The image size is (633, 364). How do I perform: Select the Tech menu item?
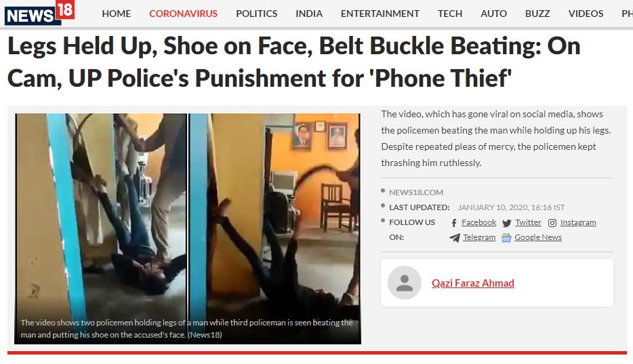click(x=450, y=14)
